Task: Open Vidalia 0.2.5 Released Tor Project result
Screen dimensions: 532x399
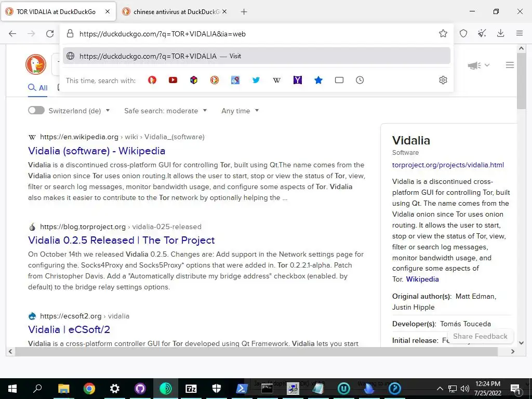Action: (121, 240)
